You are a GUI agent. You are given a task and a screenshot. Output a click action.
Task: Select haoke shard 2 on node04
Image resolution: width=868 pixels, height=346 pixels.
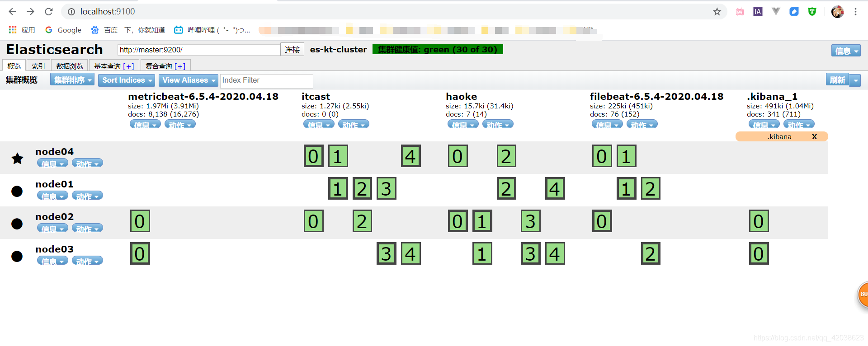pos(506,156)
